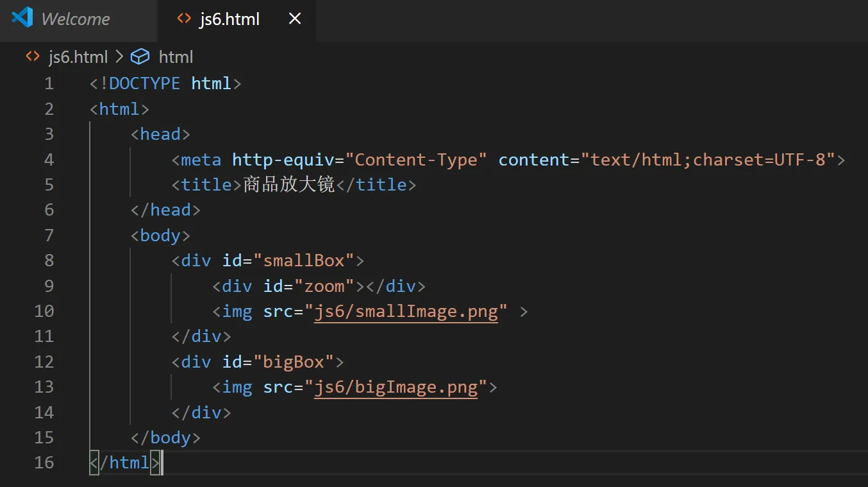Click the opening head tag on line 3
Image resolution: width=868 pixels, height=487 pixels.
[x=160, y=134]
